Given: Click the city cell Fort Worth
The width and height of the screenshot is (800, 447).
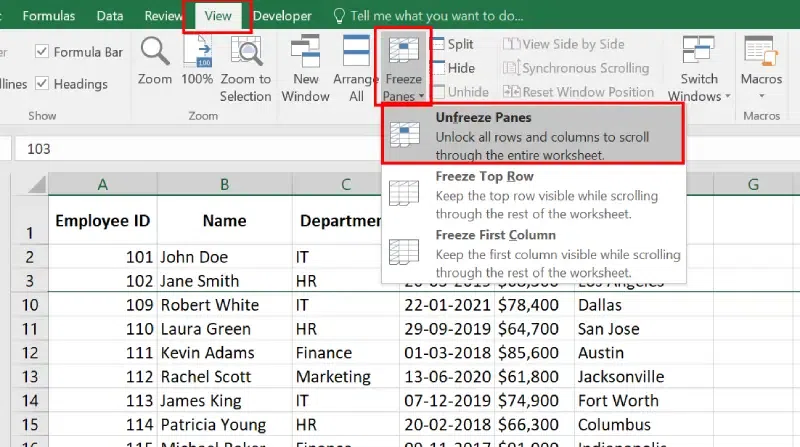Looking at the screenshot, I should 644,401.
